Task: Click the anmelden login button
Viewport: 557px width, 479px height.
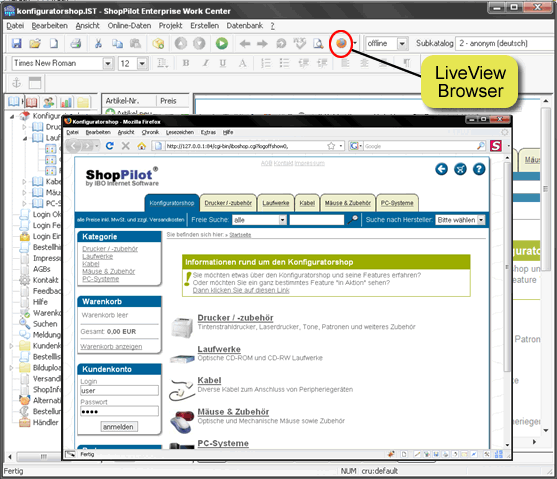Action: 118,426
